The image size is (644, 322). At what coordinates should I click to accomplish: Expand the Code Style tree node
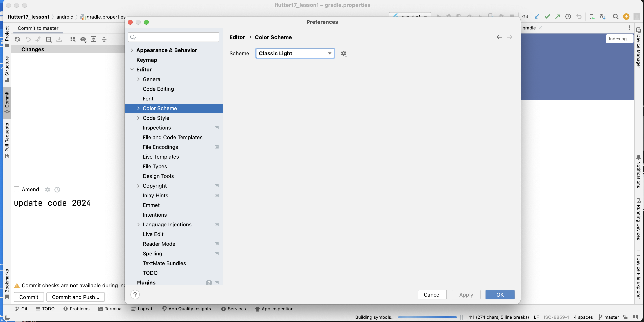[x=138, y=118]
